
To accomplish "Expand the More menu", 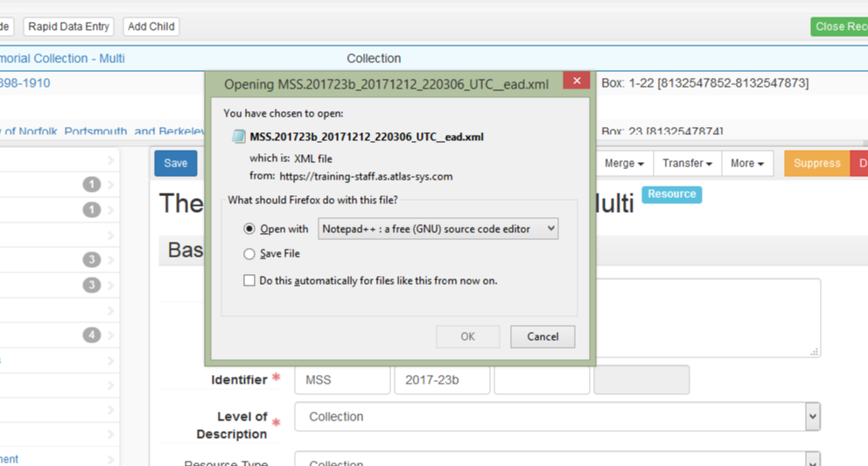I will click(746, 164).
